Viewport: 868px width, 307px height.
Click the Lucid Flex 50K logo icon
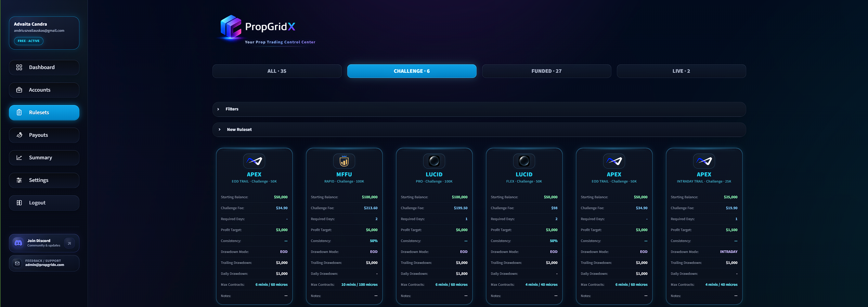coord(524,161)
